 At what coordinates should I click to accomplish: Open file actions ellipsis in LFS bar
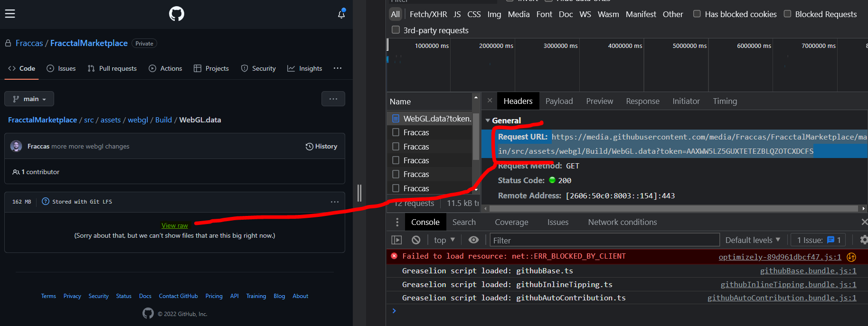click(x=335, y=202)
